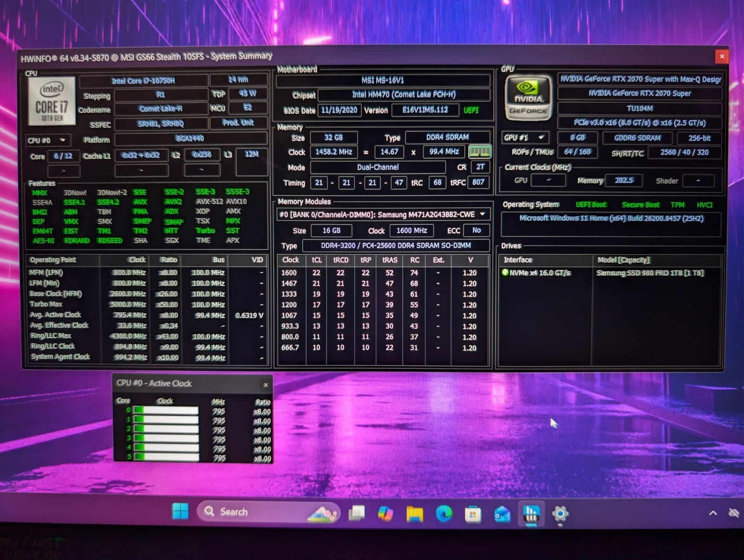
Task: Click the BGA1440 platform field
Action: click(x=191, y=139)
